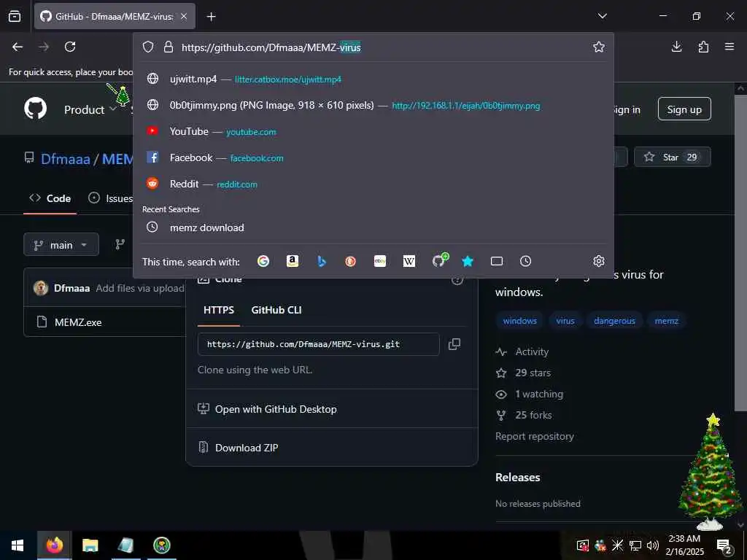The image size is (747, 560).
Task: Close the GitHub browser tab
Action: coord(184,17)
